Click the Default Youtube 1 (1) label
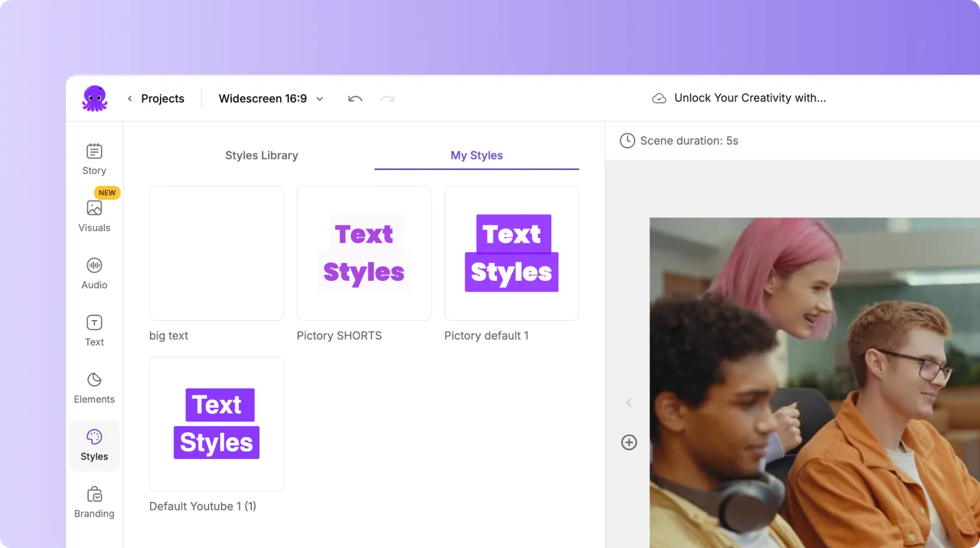The image size is (980, 548). pos(203,506)
